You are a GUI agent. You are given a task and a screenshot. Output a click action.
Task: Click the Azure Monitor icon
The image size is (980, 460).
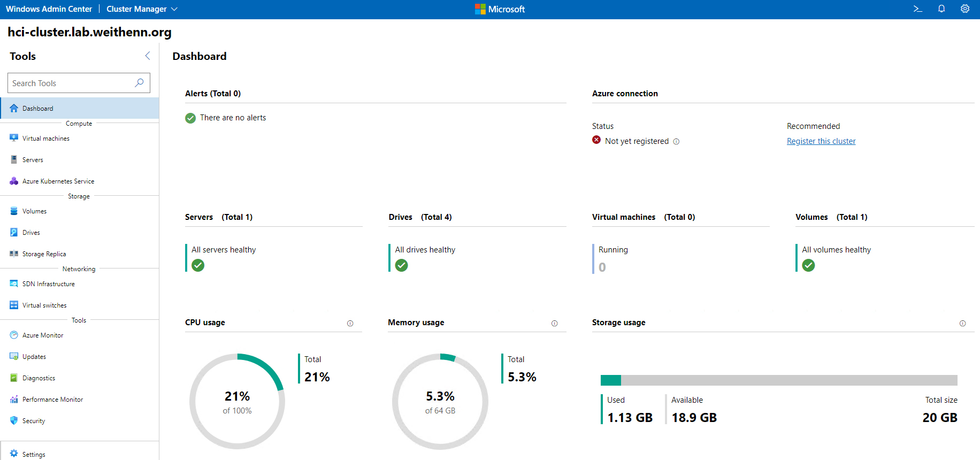[x=14, y=335]
